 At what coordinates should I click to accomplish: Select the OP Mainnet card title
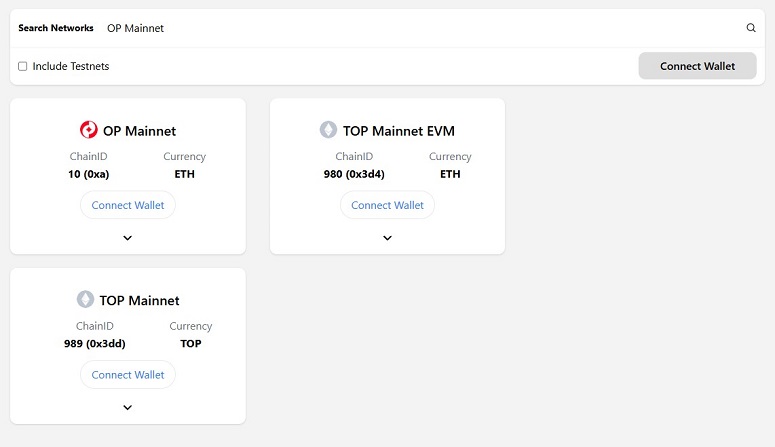[139, 131]
